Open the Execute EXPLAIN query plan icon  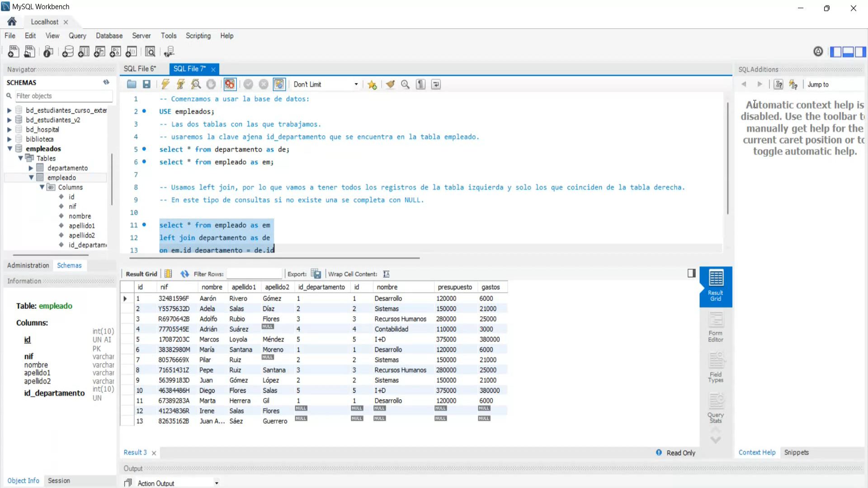(x=196, y=84)
